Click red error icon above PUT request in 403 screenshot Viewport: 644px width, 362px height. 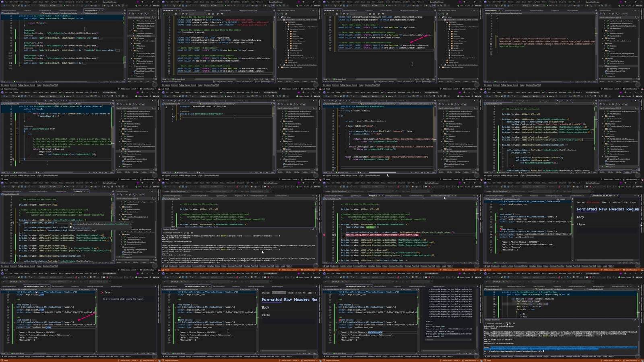pyautogui.click(x=500, y=229)
